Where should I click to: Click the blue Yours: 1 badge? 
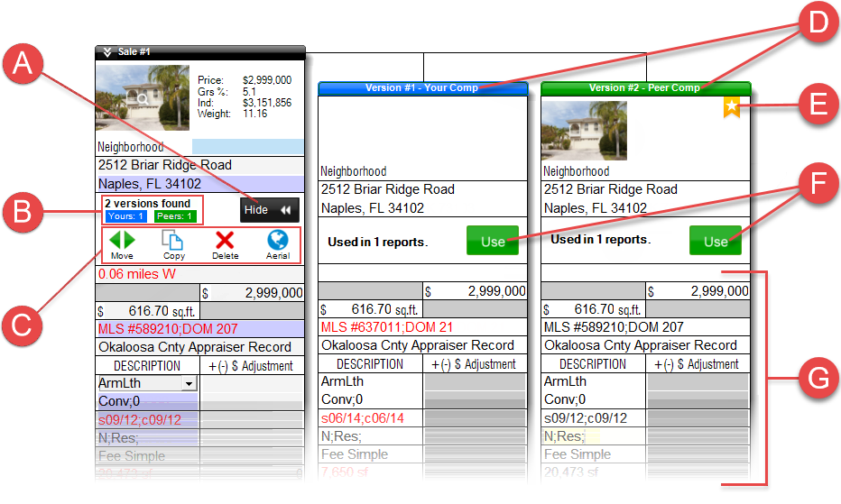click(x=125, y=216)
